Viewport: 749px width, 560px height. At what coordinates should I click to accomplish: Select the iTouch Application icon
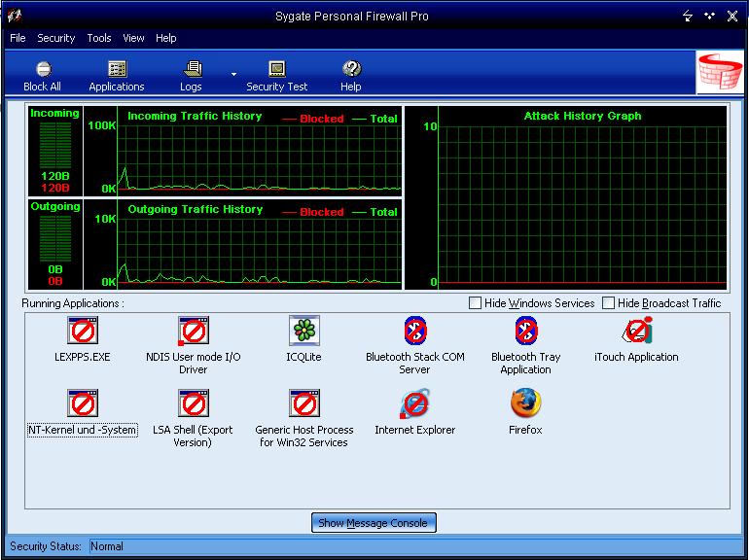point(637,330)
